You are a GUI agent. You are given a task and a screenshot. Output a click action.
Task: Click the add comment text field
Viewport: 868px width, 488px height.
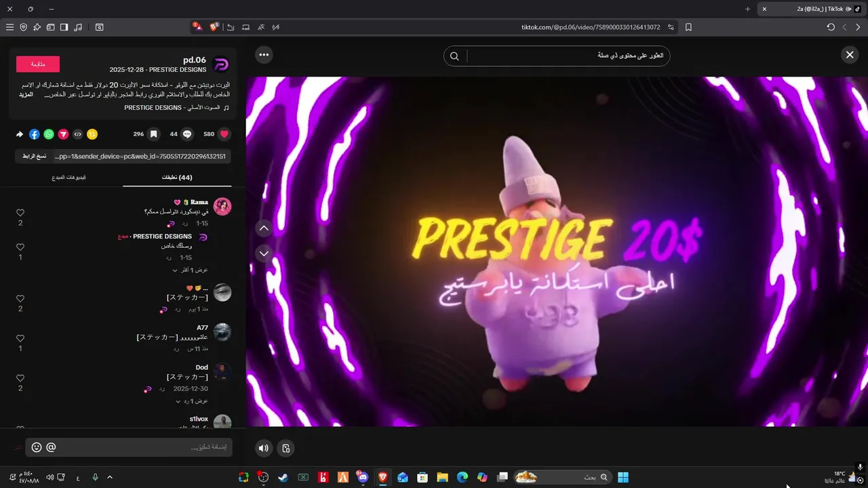(x=129, y=447)
